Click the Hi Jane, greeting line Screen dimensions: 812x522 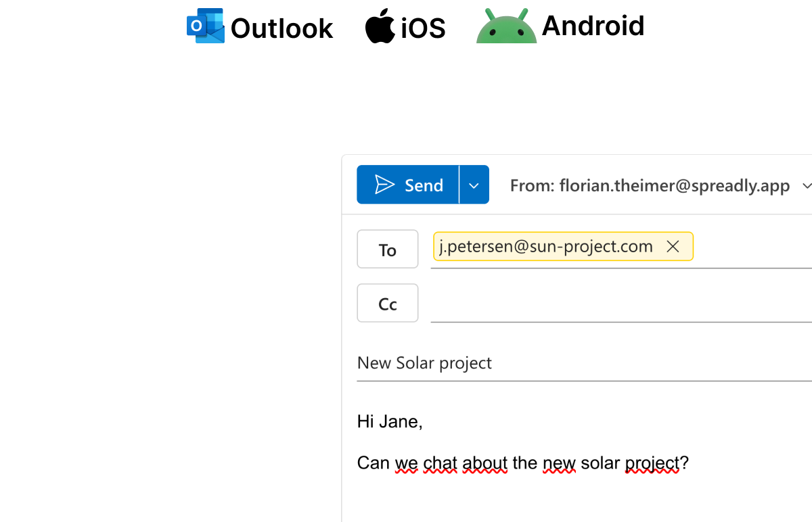(390, 422)
